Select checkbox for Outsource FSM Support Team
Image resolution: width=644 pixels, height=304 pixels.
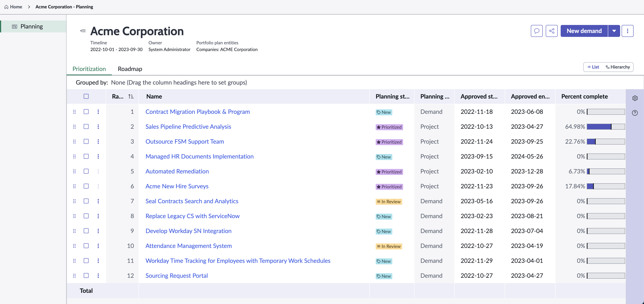(86, 142)
